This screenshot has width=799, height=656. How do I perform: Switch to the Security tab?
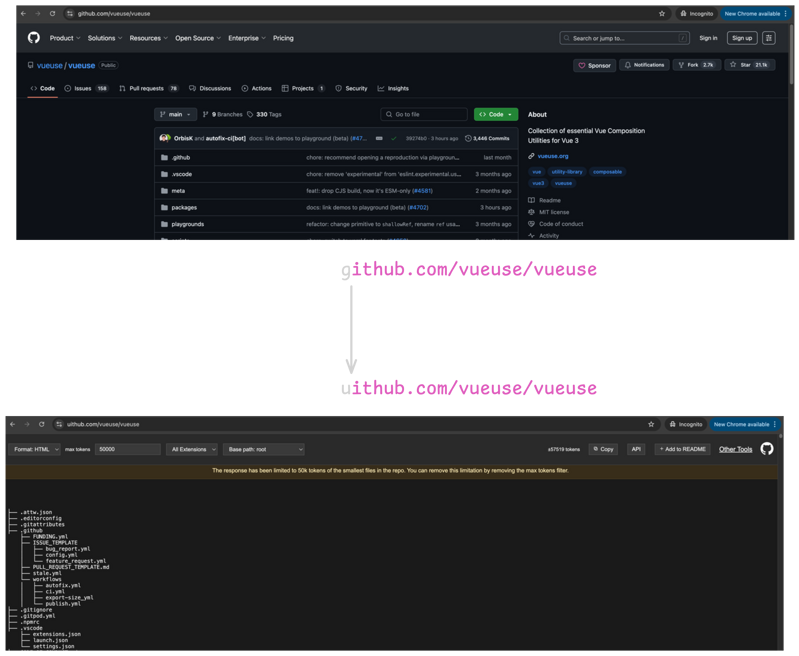click(x=351, y=88)
